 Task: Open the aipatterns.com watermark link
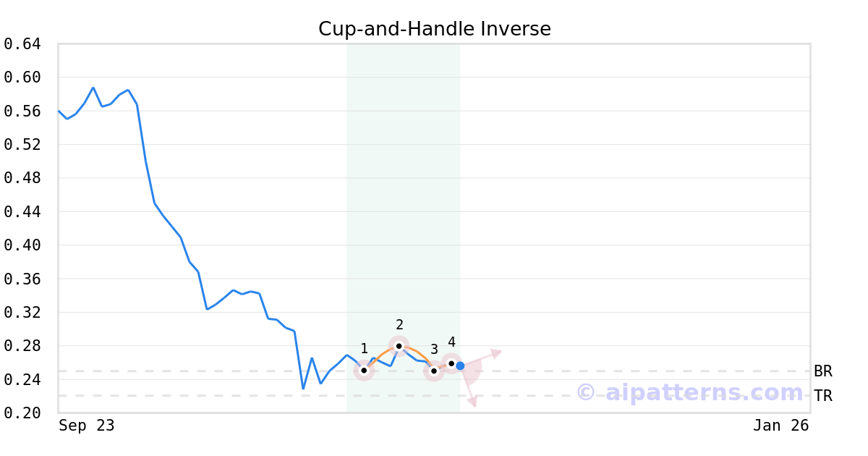(x=689, y=392)
